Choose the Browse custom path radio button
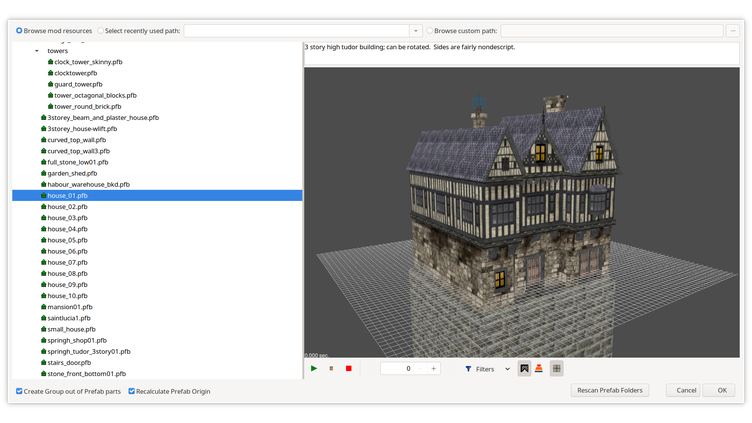 coord(430,31)
